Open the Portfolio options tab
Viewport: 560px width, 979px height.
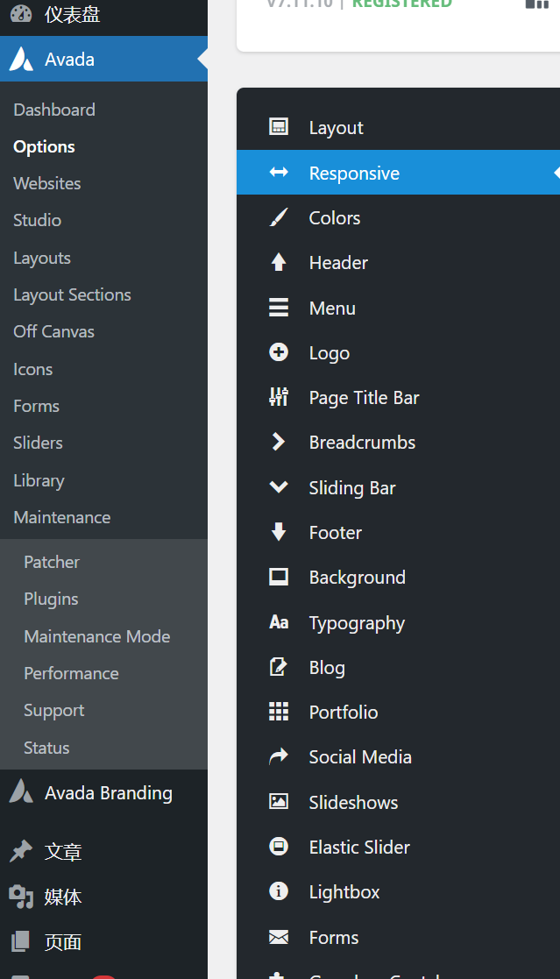(x=343, y=713)
